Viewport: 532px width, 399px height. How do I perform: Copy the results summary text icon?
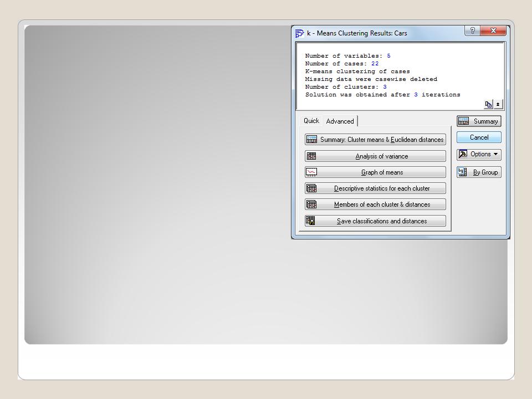[488, 105]
